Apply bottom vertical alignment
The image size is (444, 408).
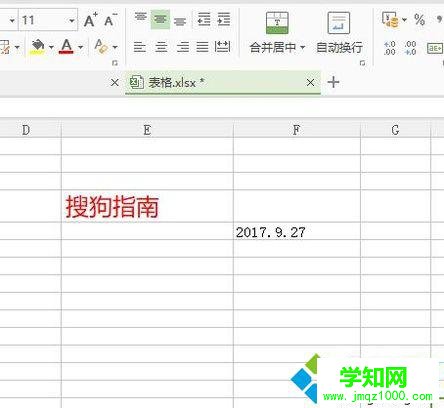(x=180, y=22)
